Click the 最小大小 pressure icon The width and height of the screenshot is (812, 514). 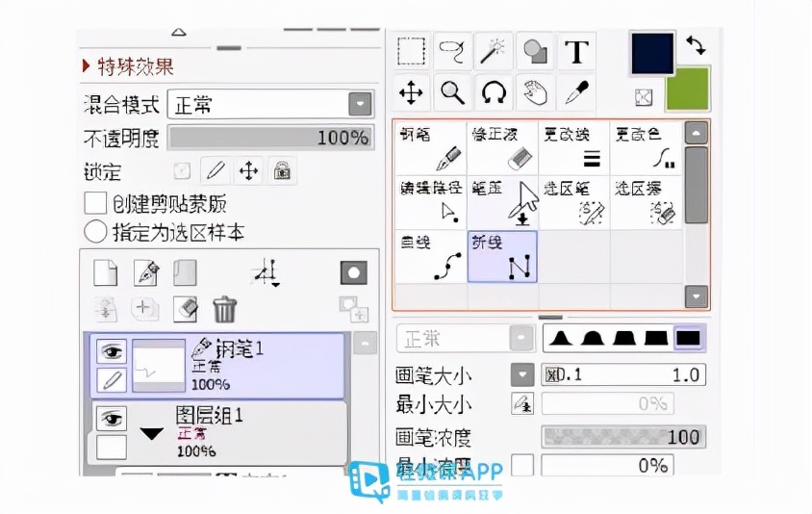(x=522, y=403)
